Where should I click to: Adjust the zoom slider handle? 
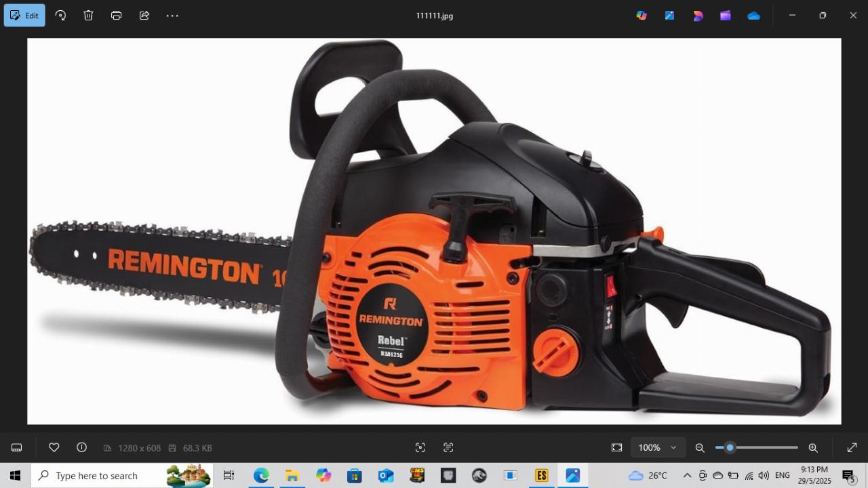(730, 447)
